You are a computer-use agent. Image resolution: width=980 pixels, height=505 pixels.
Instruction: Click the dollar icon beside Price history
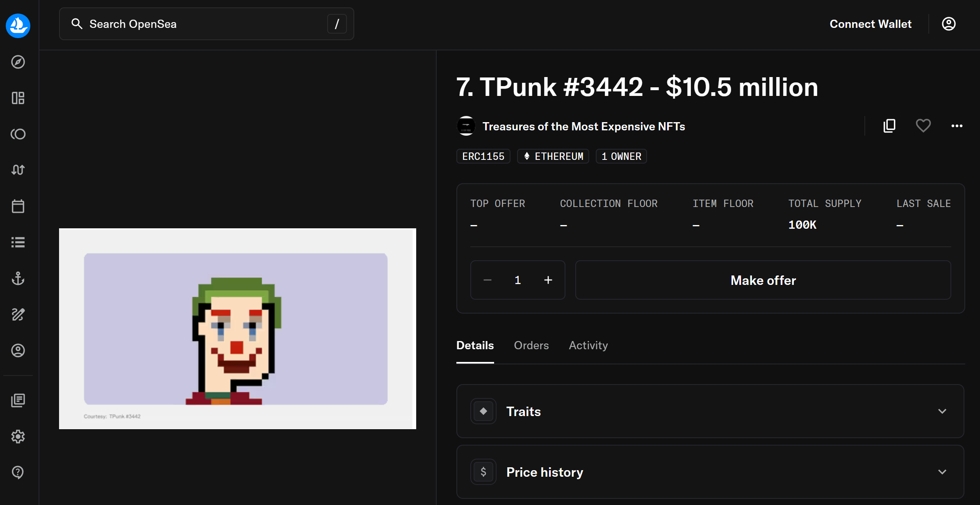tap(483, 471)
